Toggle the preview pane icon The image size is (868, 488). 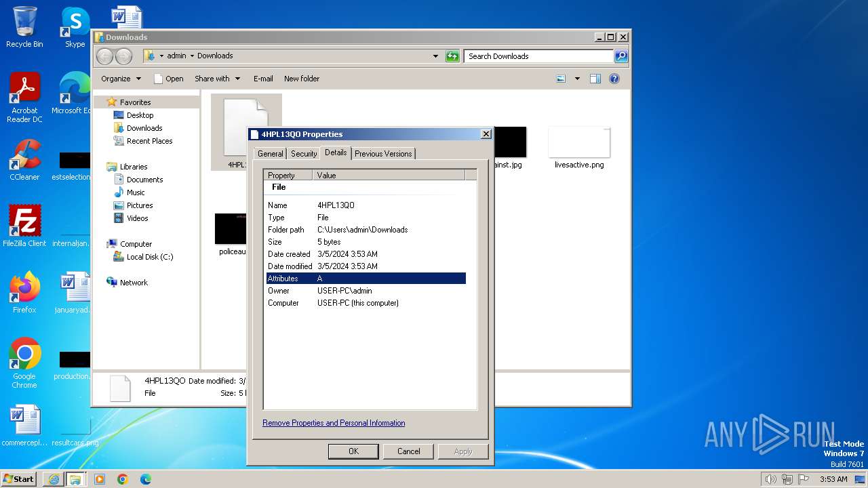click(595, 79)
